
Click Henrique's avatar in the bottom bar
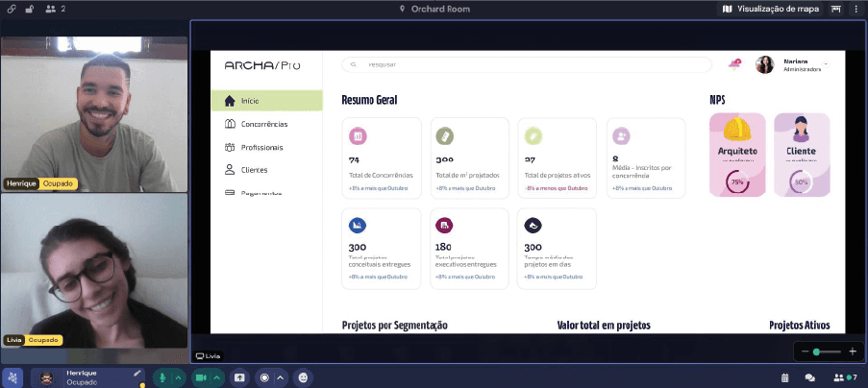(x=46, y=378)
